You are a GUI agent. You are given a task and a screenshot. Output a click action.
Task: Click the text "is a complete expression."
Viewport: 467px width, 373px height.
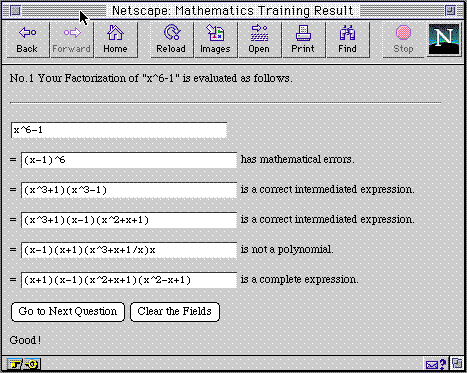coord(299,279)
